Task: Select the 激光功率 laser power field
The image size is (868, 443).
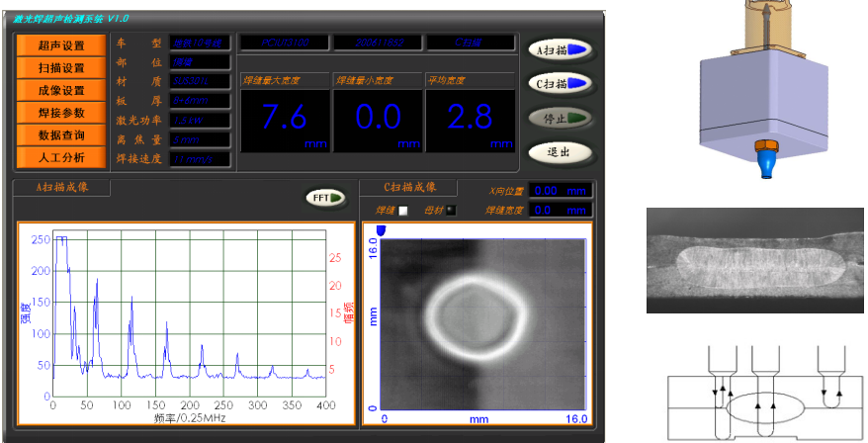Action: 201,120
